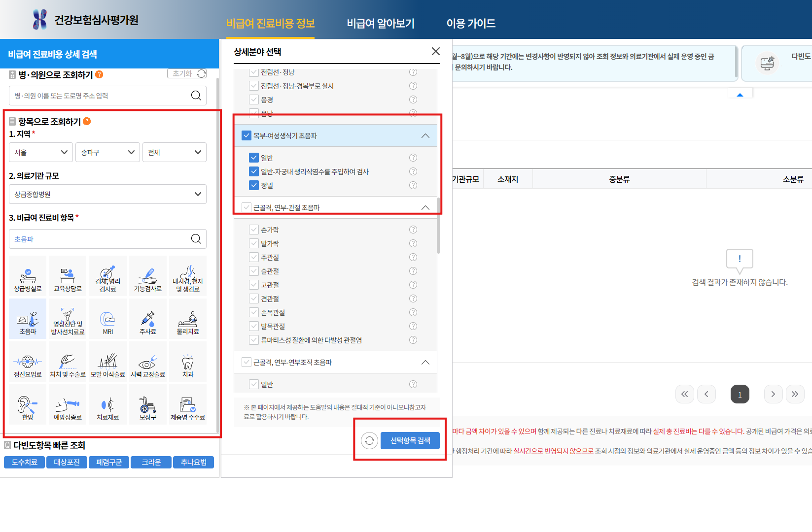
Task: Open the 상급종합병원 institution size dropdown
Action: pyautogui.click(x=107, y=194)
